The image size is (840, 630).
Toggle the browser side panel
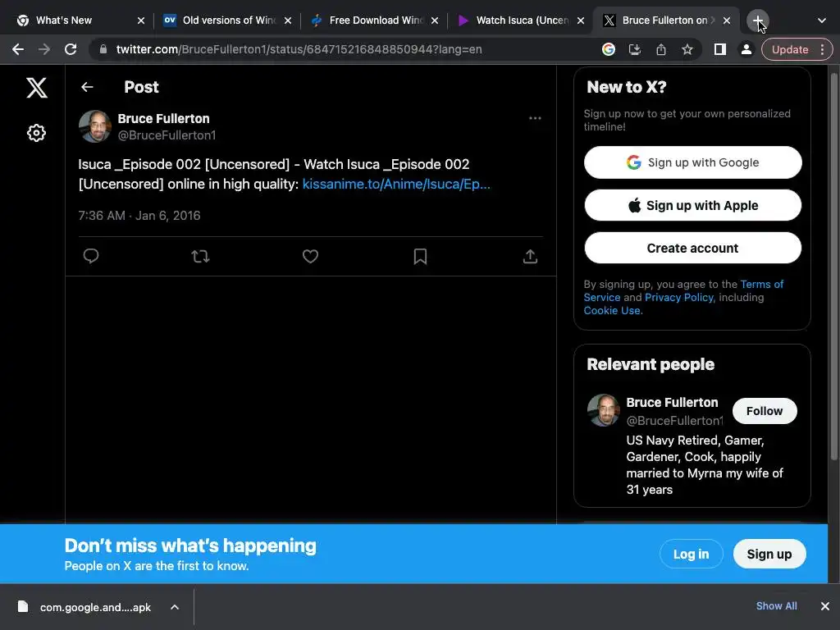(720, 49)
